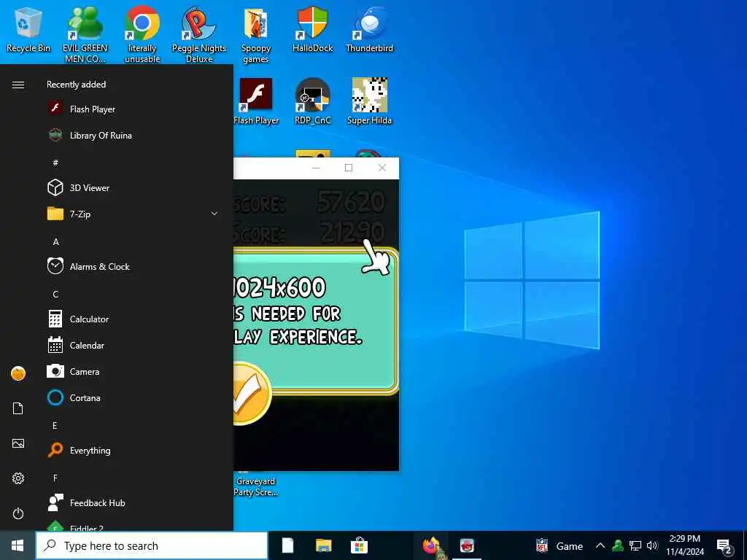The height and width of the screenshot is (560, 747).
Task: Focus the Type here to search box
Action: tap(152, 545)
